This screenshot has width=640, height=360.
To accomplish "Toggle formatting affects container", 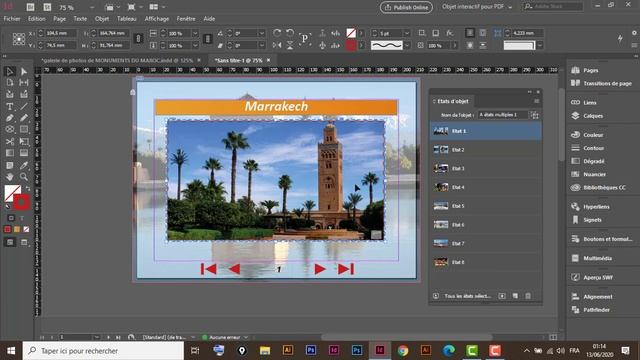I will 11,218.
